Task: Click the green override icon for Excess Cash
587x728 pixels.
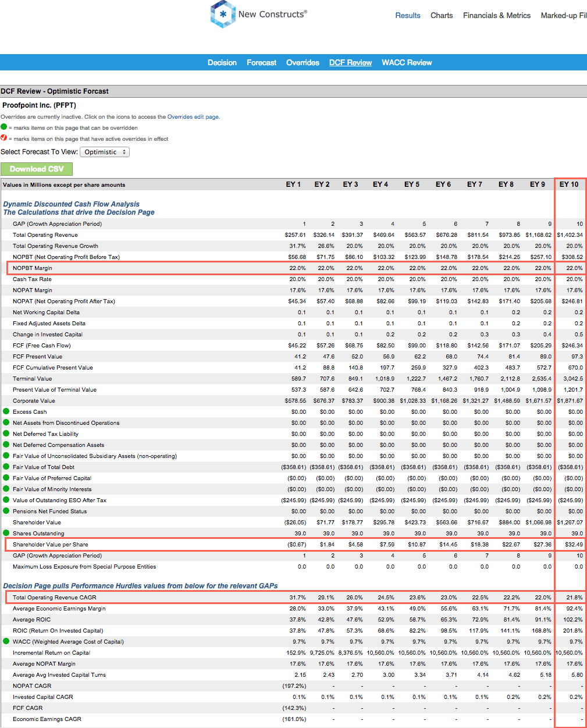Action: click(6, 411)
